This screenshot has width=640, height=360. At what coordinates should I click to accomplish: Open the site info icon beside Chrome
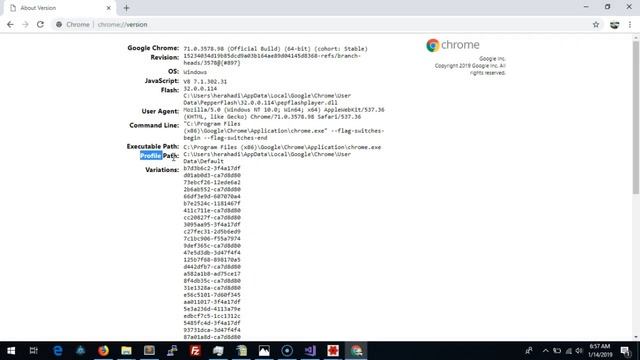tap(59, 24)
